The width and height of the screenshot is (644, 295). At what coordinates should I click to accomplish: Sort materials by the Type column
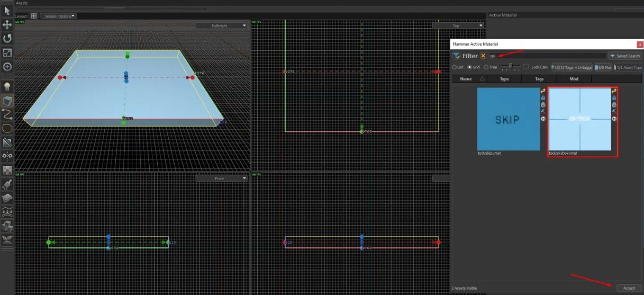point(504,79)
